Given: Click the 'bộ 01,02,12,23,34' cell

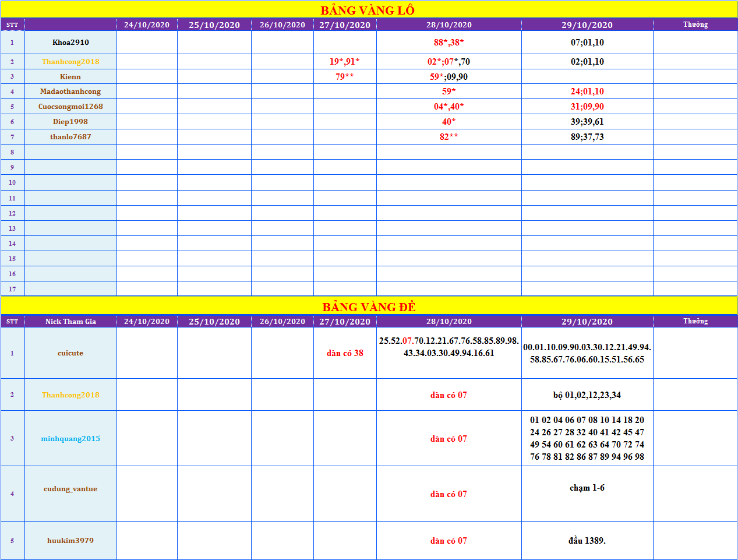Looking at the screenshot, I should click(587, 395).
